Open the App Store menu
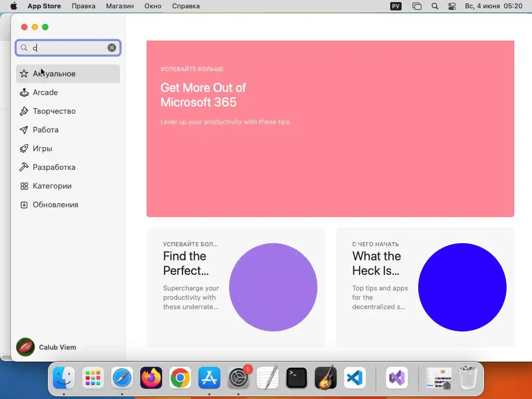532x399 pixels. (44, 6)
